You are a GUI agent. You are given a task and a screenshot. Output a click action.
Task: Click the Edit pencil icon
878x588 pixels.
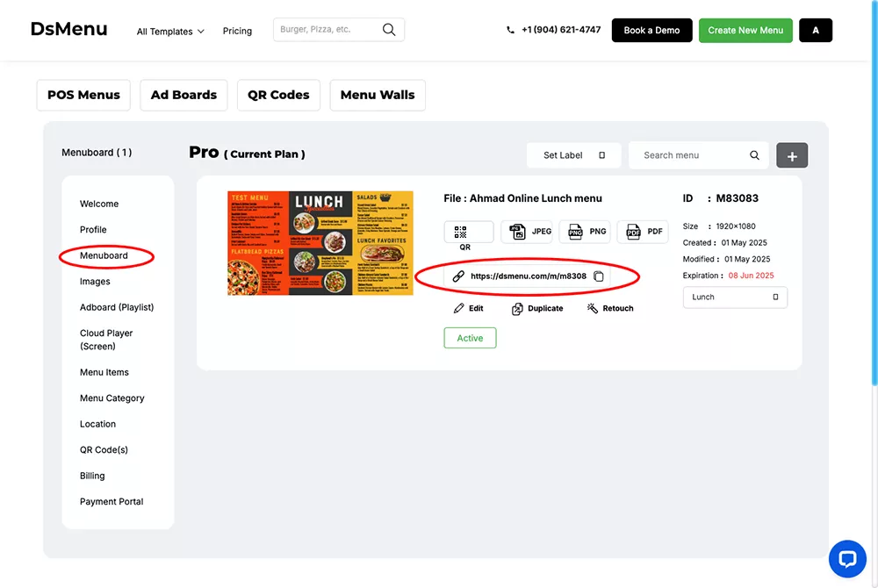(459, 309)
